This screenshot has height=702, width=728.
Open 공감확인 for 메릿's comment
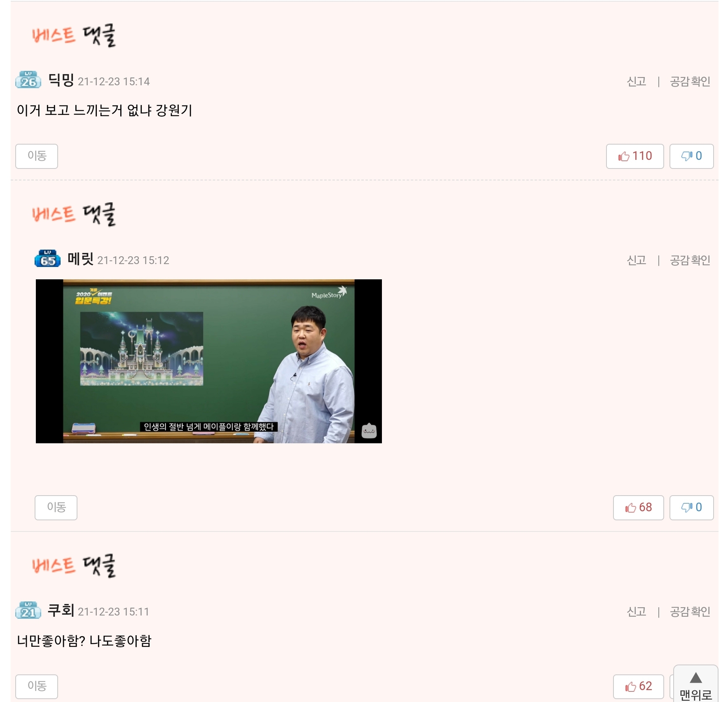pyautogui.click(x=690, y=260)
